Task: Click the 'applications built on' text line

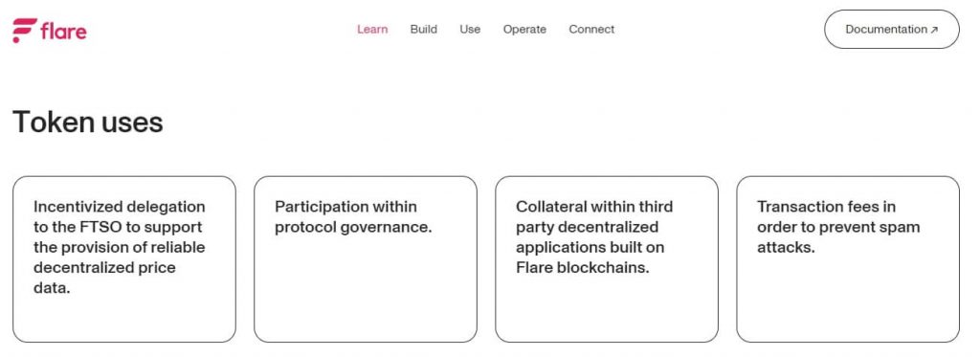Action: [590, 247]
